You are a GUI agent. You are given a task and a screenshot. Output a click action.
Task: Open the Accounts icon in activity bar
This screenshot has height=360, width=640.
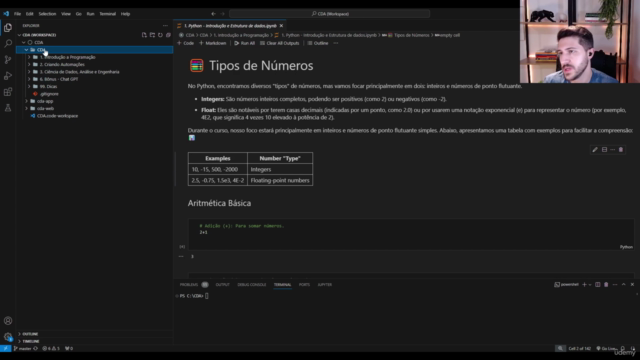pos(8,321)
